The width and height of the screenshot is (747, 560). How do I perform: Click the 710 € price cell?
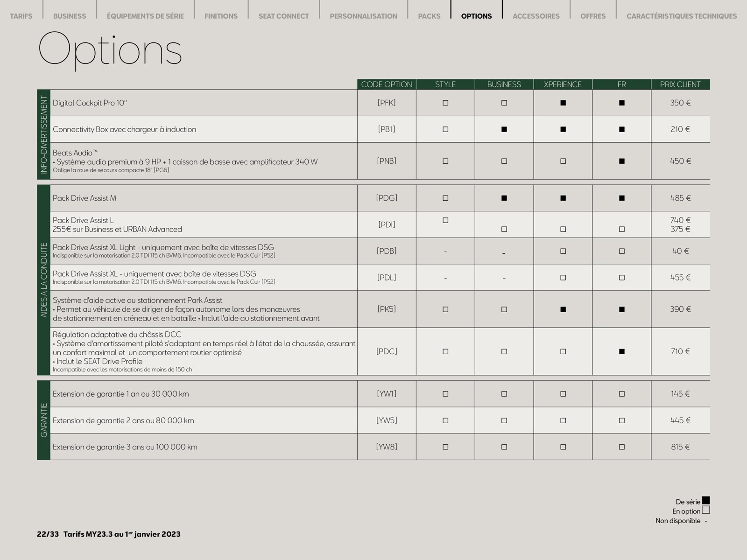point(681,351)
